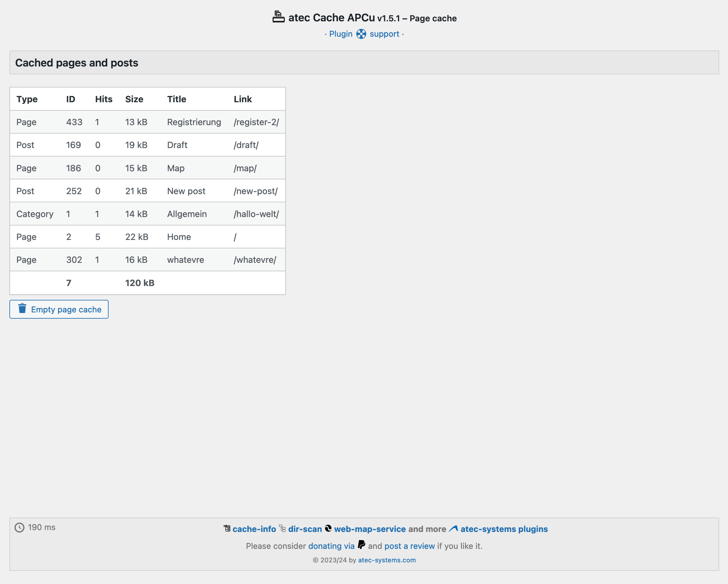The height and width of the screenshot is (584, 728).
Task: Click the whatevre title cell
Action: click(x=186, y=260)
